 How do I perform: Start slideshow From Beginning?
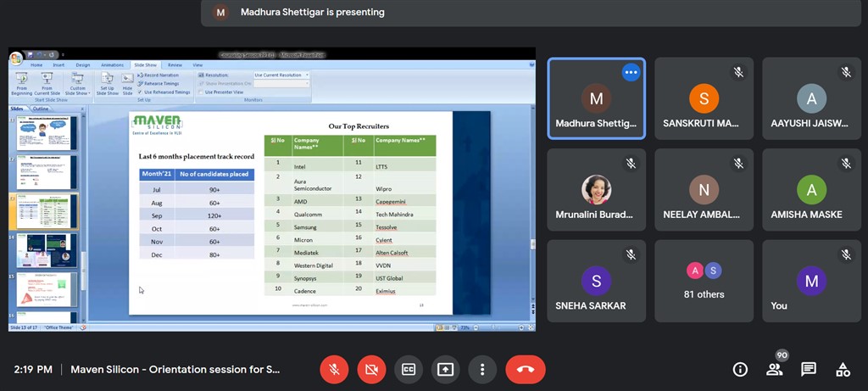tap(21, 84)
